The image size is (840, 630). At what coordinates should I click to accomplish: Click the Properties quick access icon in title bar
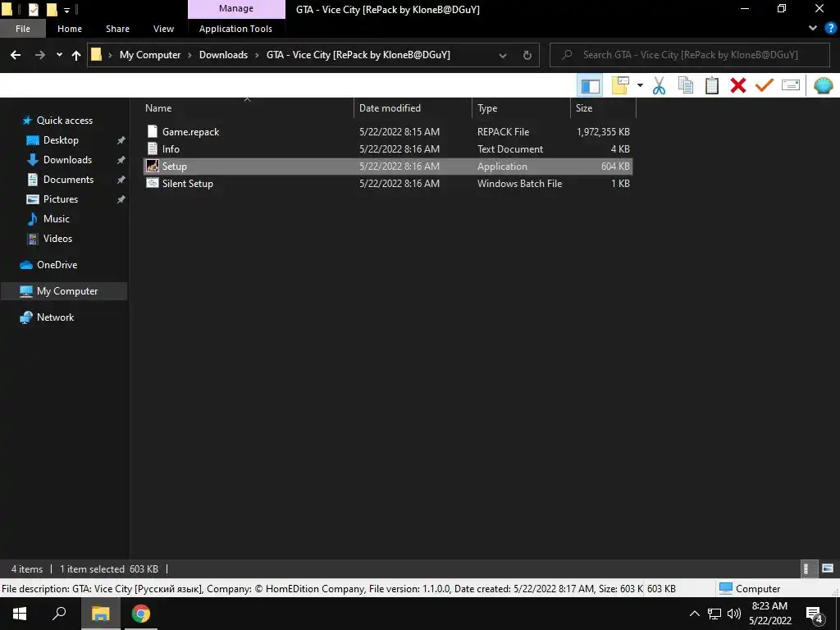33,9
